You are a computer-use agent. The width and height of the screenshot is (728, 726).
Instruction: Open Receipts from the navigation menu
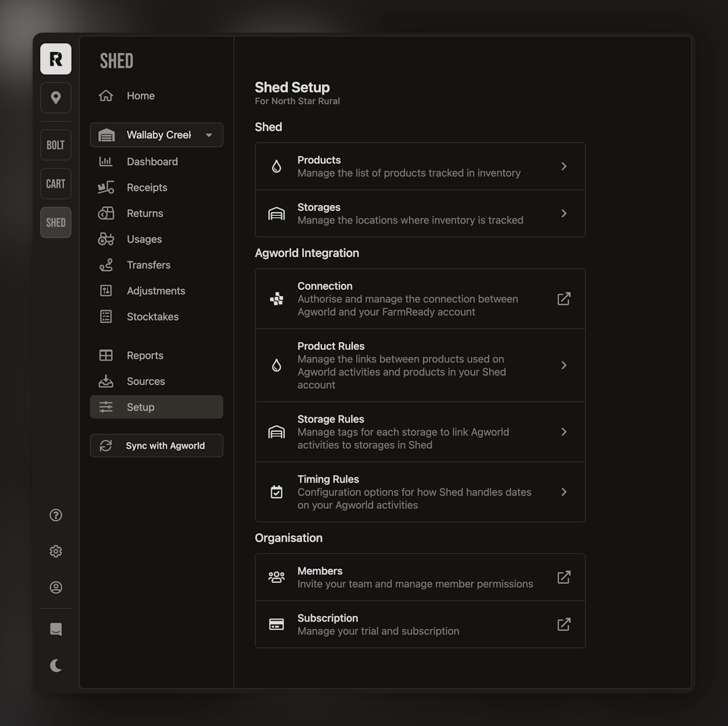tap(147, 187)
